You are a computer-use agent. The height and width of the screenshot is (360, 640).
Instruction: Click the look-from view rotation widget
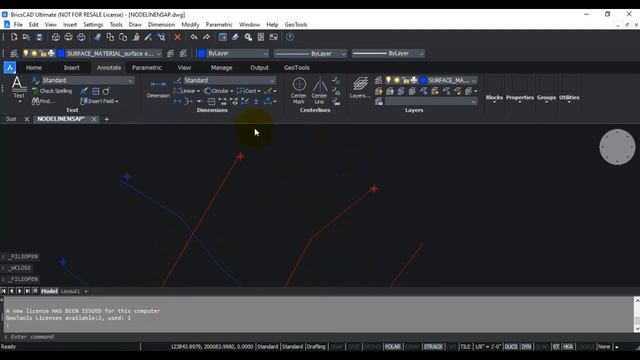pos(617,147)
